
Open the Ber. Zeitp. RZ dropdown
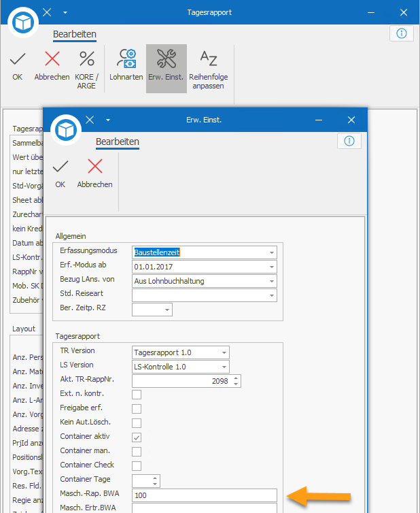click(167, 310)
